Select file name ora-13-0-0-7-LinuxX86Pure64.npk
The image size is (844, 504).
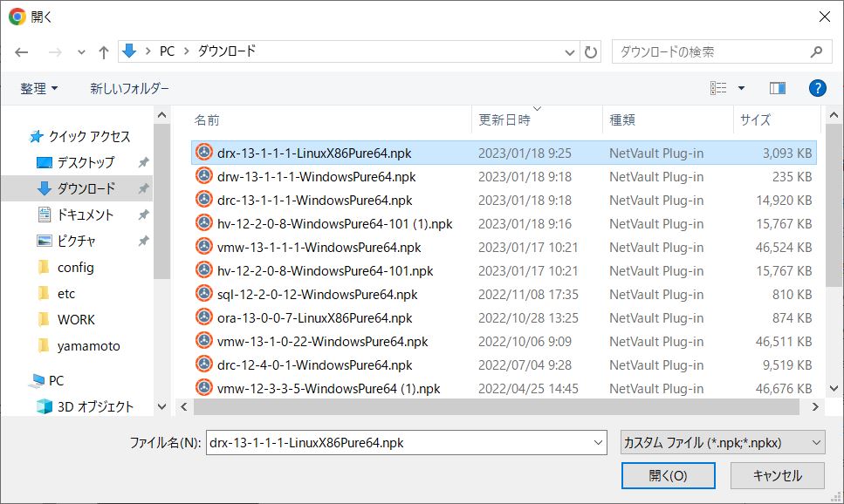(315, 318)
